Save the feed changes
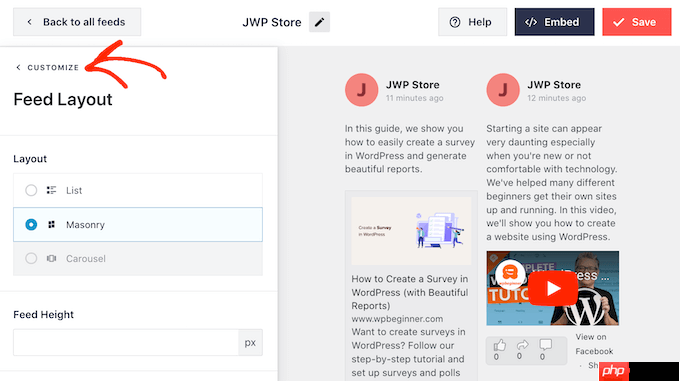680x381 pixels. 637,22
